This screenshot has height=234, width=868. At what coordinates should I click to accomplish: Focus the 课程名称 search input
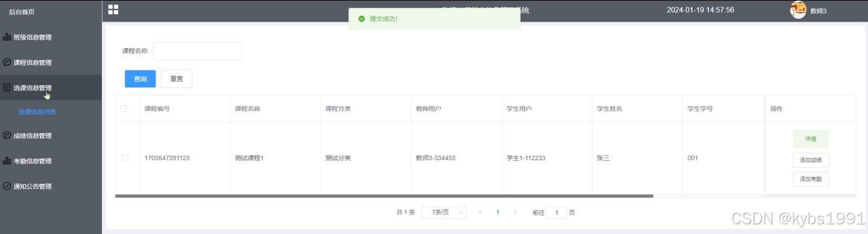tap(197, 51)
